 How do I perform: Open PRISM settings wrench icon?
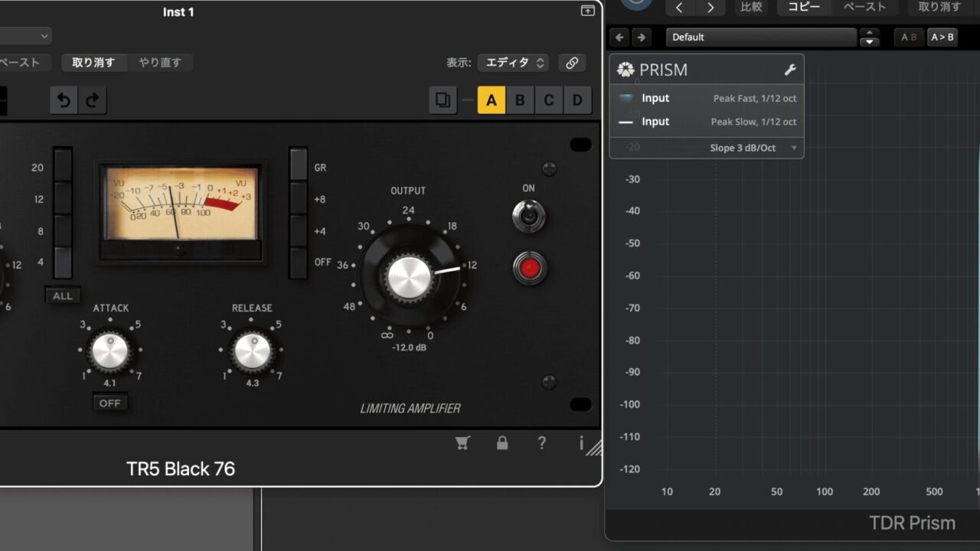tap(790, 70)
